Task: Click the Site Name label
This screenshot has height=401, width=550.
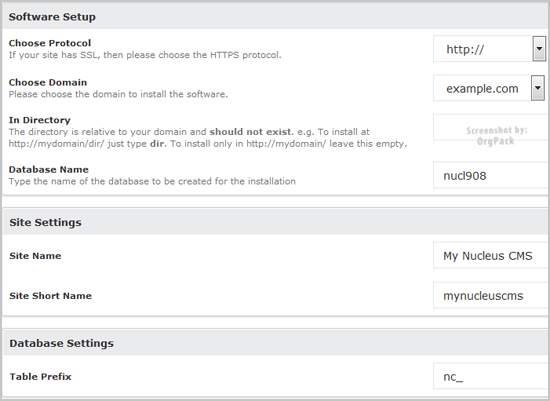Action: coord(35,256)
